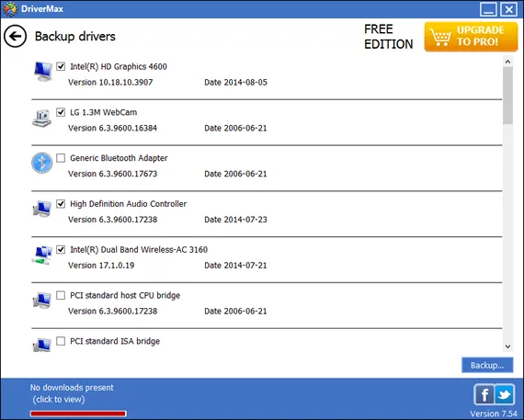Select the 'Intel(R) HD Graphics 4600' name
The width and height of the screenshot is (524, 420).
(x=119, y=66)
